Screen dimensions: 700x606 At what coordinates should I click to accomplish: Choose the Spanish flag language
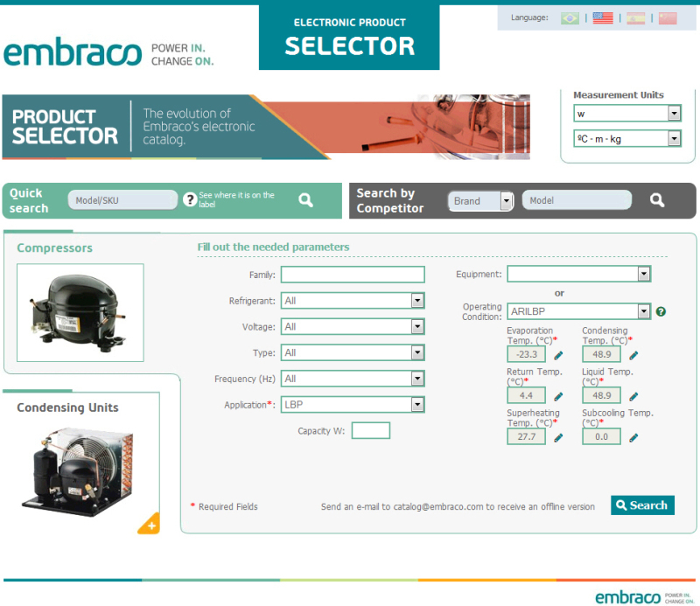(x=636, y=18)
